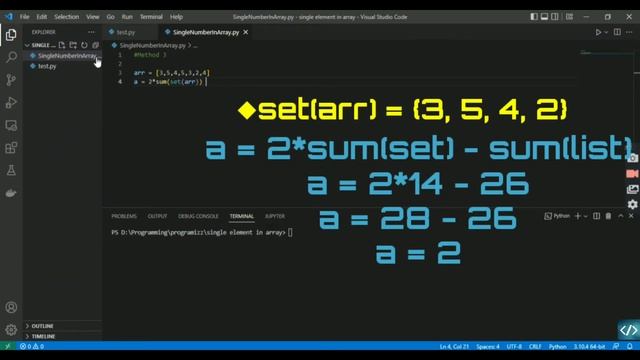Collapse the SINGLE folder section in Explorer
Screen dimensions: 640x360
pyautogui.click(x=40, y=45)
